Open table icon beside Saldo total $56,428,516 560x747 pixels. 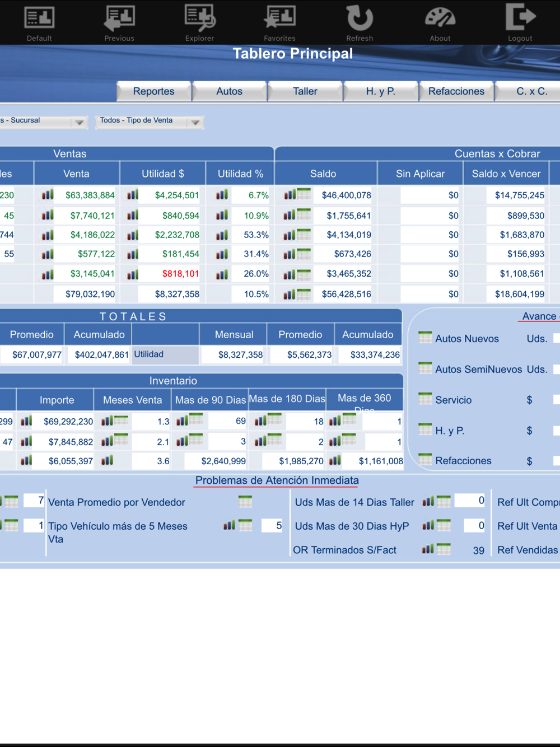pos(304,293)
